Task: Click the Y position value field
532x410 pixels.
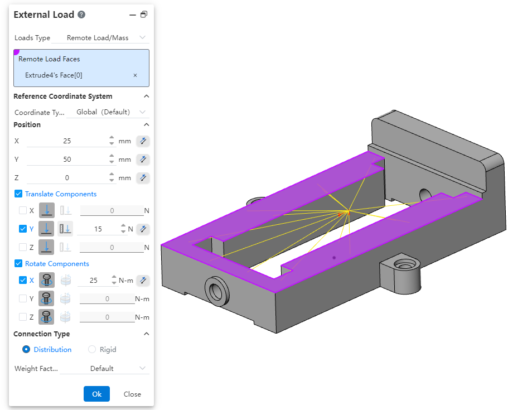Action: point(67,160)
